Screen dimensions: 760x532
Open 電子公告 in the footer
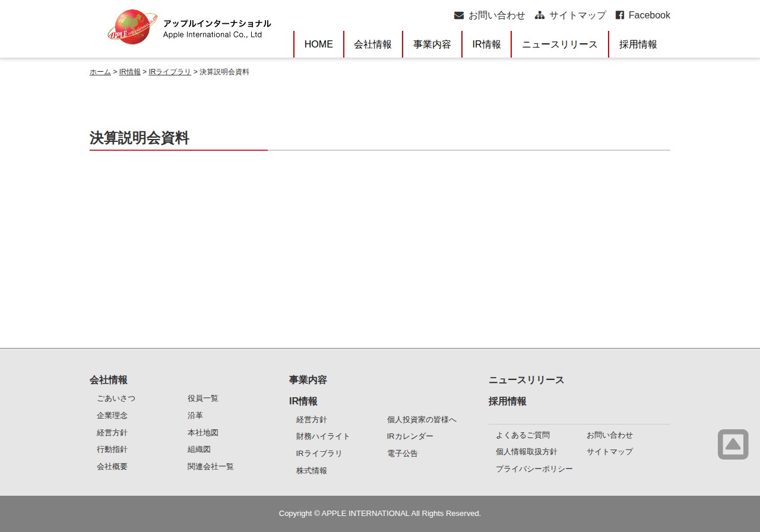click(403, 454)
